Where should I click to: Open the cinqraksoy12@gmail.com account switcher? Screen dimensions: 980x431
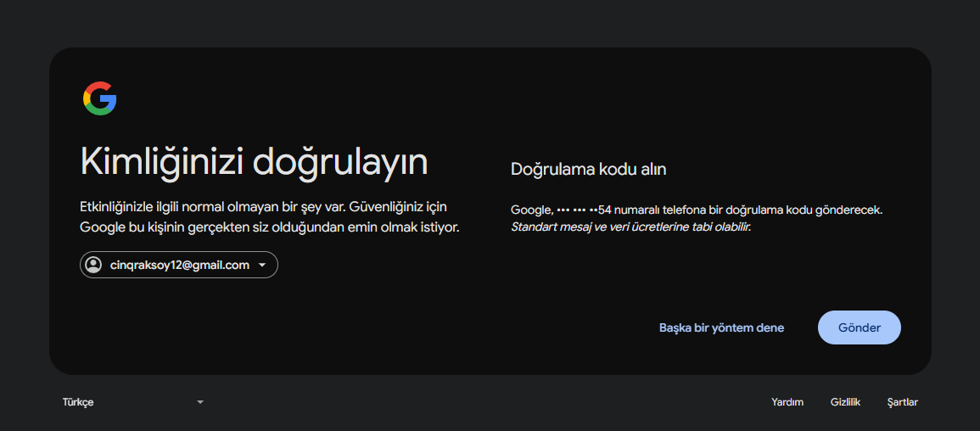point(179,265)
